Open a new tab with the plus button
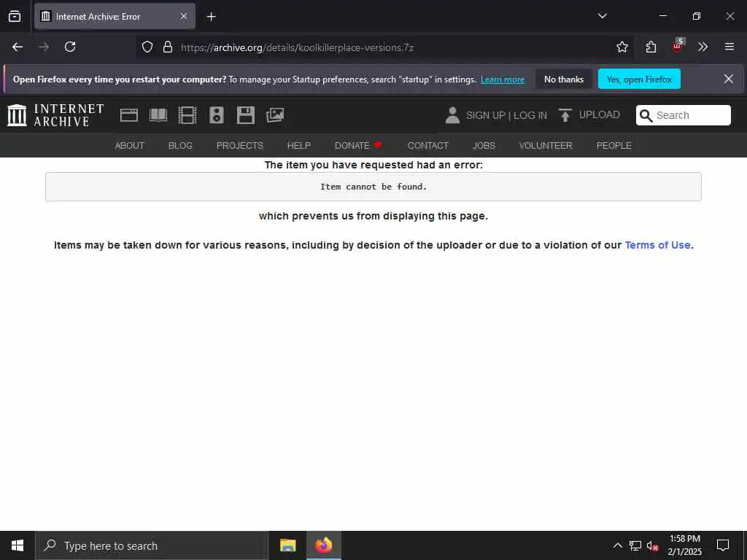Image resolution: width=747 pixels, height=560 pixels. [211, 17]
